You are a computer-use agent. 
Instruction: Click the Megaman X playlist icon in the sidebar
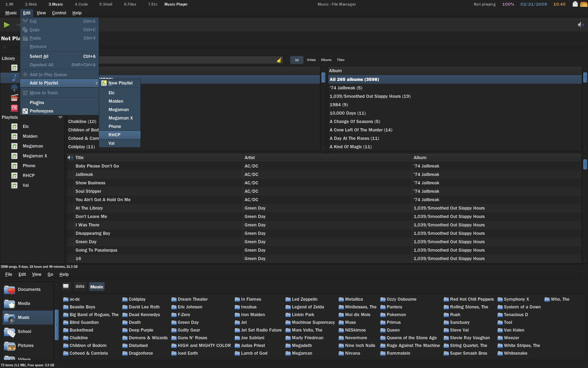click(14, 156)
